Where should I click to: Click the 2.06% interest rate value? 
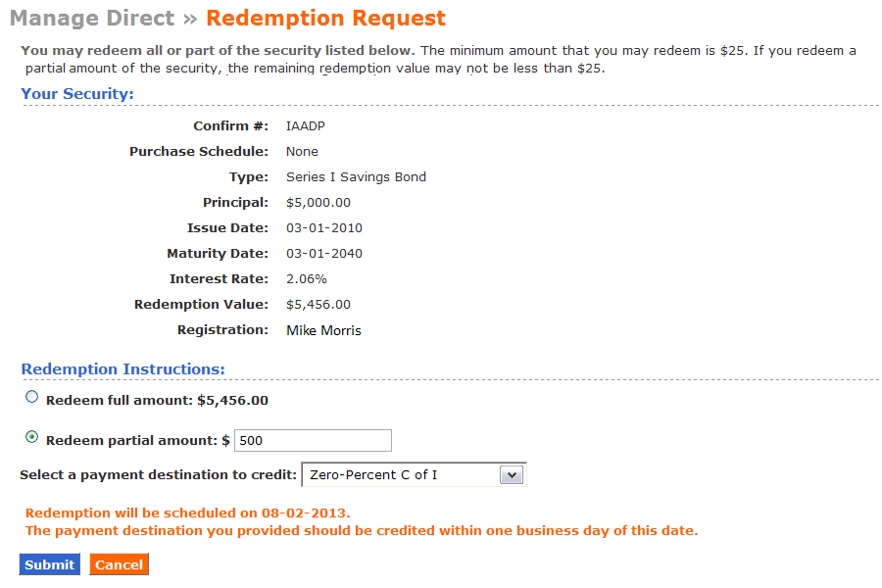tap(307, 279)
